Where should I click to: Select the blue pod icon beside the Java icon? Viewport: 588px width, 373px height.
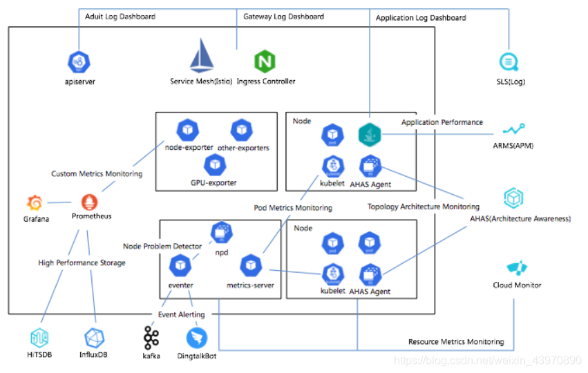[332, 135]
